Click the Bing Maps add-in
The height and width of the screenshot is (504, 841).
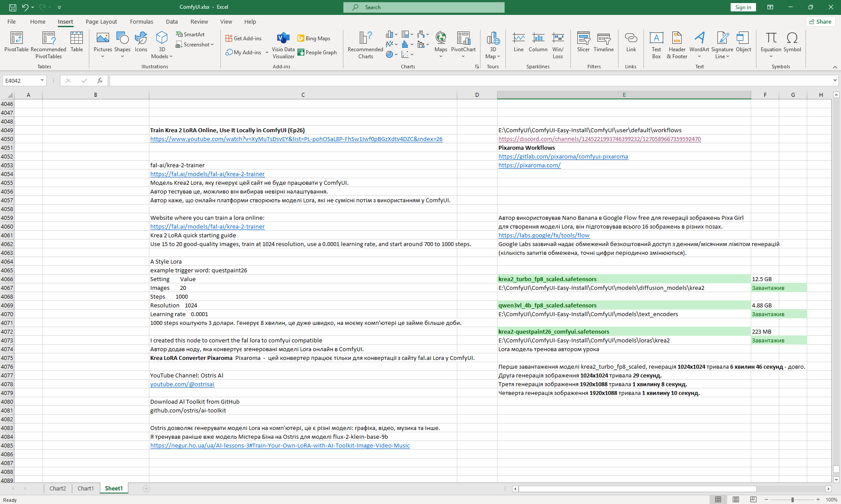314,39
